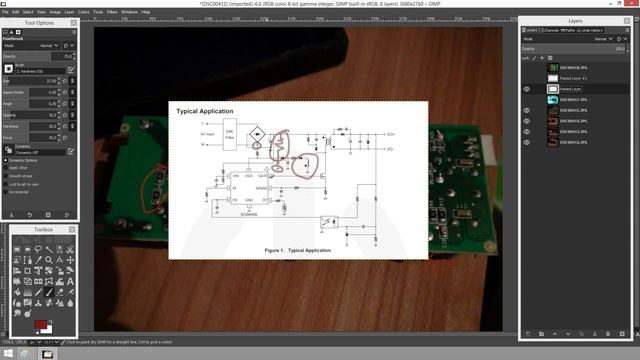
Task: Open the units dropdown in status bar
Action: [37, 342]
